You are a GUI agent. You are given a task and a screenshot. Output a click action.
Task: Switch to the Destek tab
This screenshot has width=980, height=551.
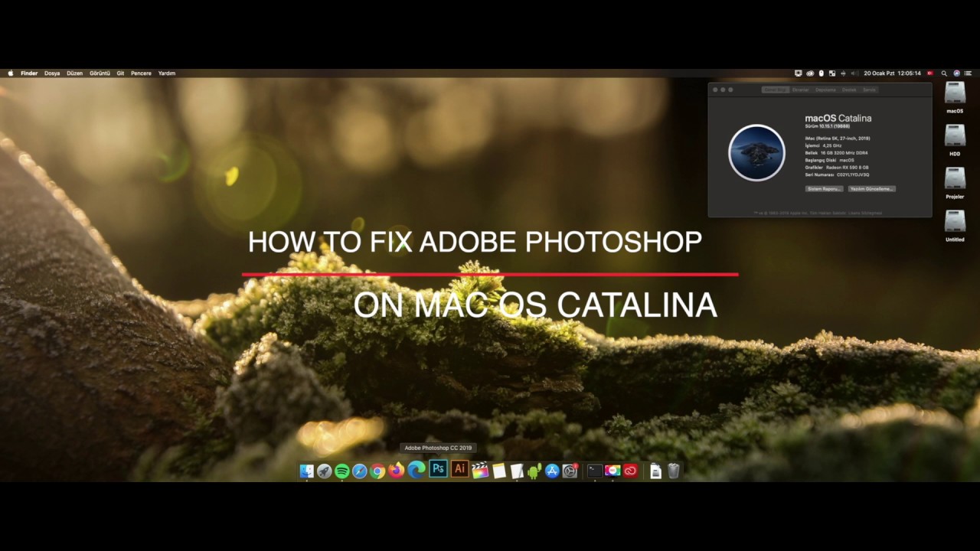pos(850,90)
